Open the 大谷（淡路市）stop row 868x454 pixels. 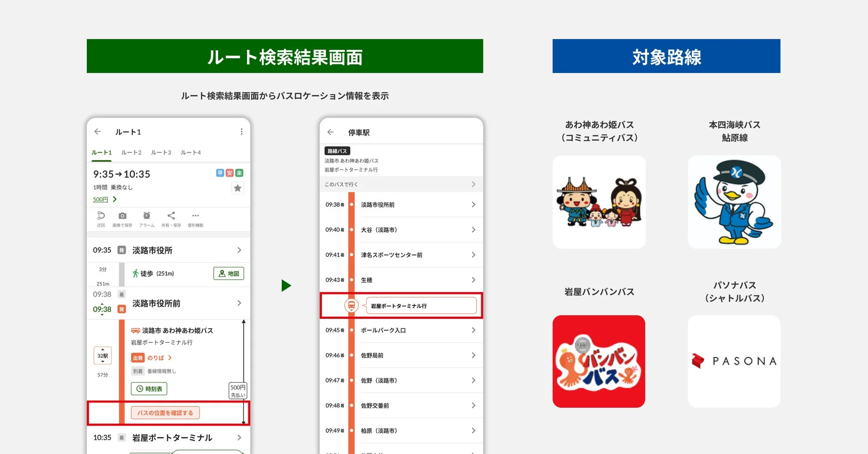click(401, 230)
